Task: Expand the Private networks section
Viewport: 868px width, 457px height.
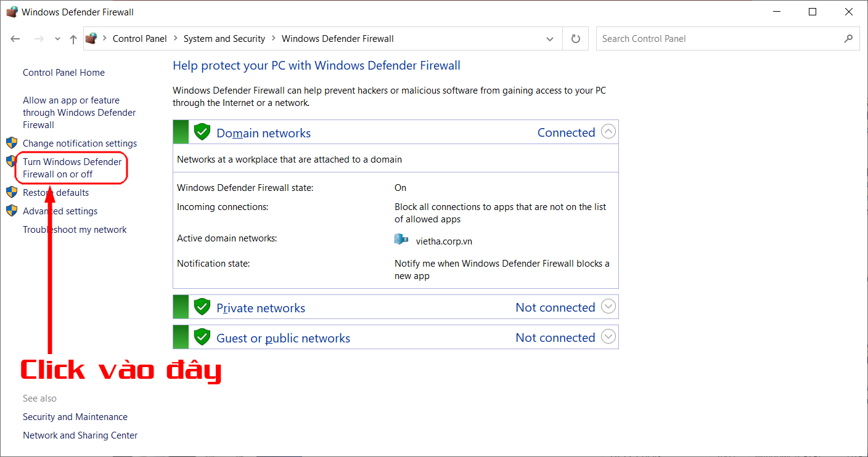Action: click(608, 307)
